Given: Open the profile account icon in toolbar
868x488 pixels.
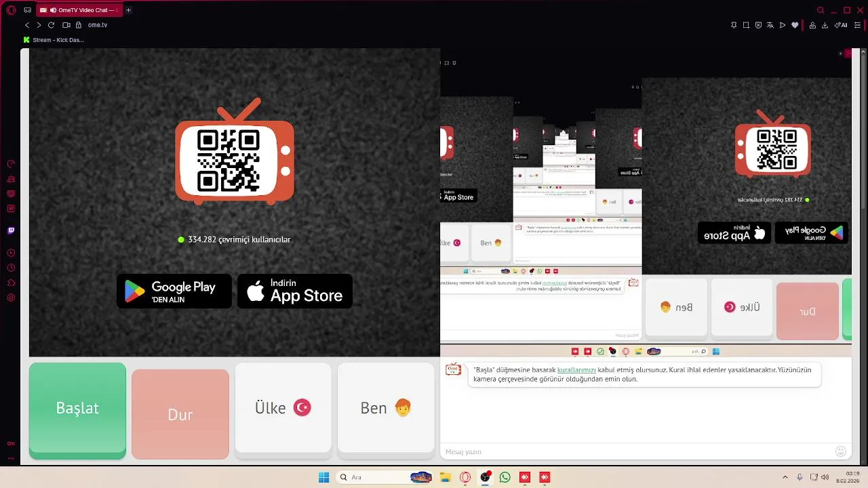Looking at the screenshot, I should pos(812,25).
